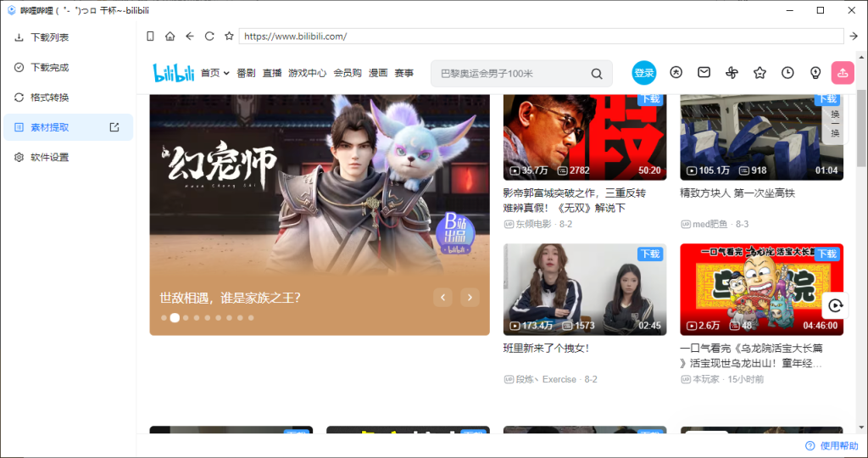Click the magnifier search icon

(x=597, y=74)
